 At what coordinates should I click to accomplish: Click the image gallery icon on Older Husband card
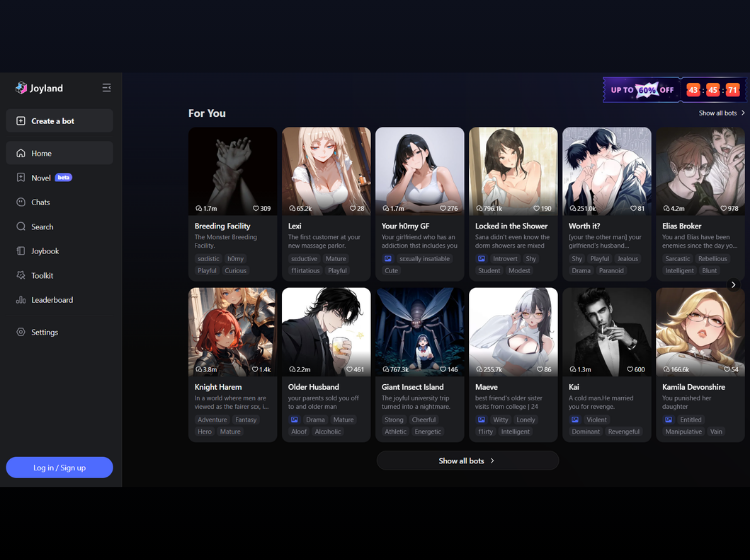click(295, 419)
